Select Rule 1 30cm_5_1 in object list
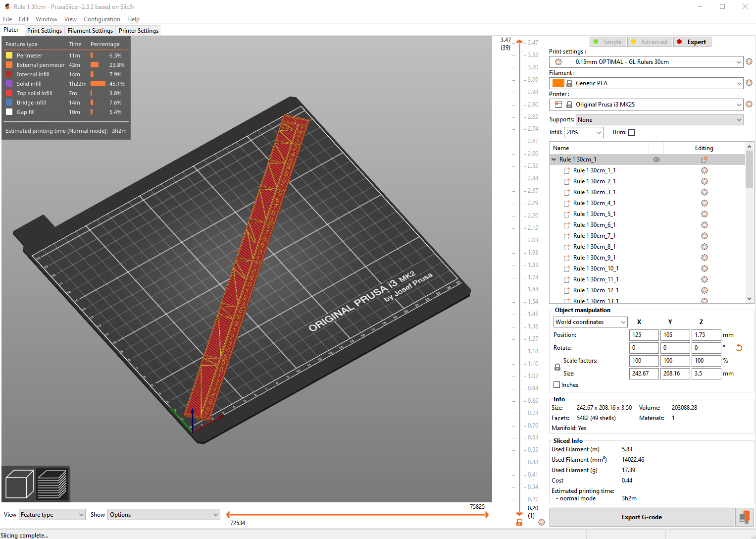This screenshot has width=756, height=539. 594,214
